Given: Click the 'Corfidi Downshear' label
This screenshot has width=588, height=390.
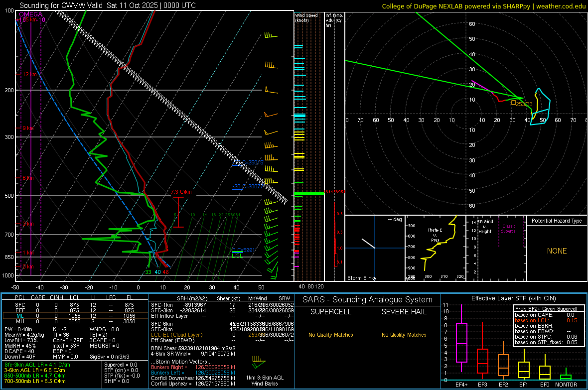Looking at the screenshot, I should (x=172, y=378).
